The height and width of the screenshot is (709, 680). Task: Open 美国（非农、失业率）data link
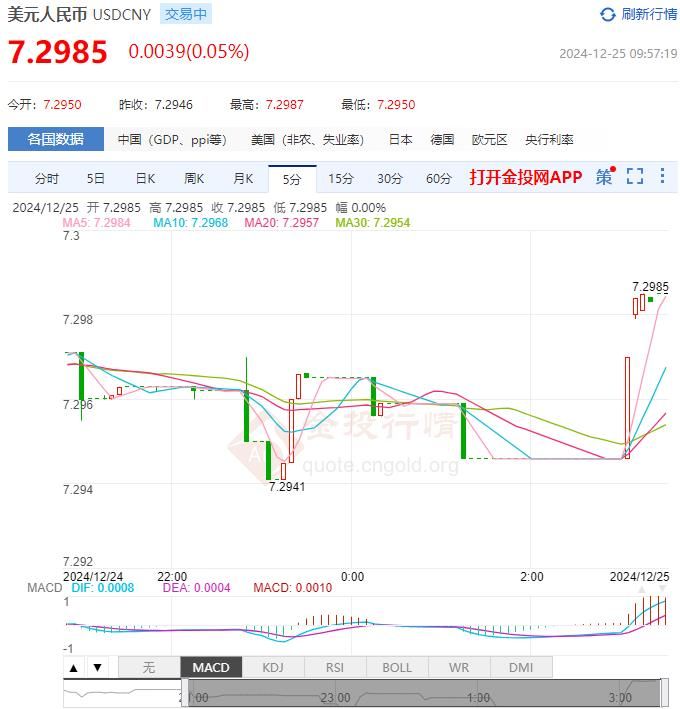point(307,140)
